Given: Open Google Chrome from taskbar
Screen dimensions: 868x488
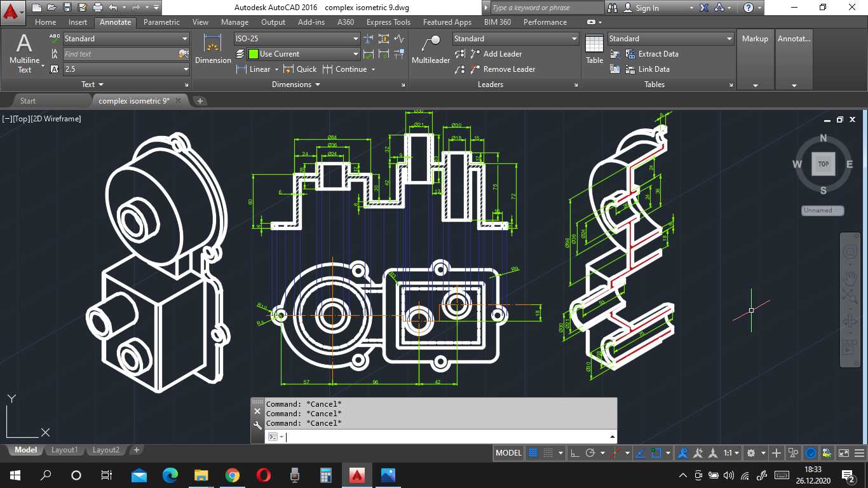Looking at the screenshot, I should pos(232,475).
